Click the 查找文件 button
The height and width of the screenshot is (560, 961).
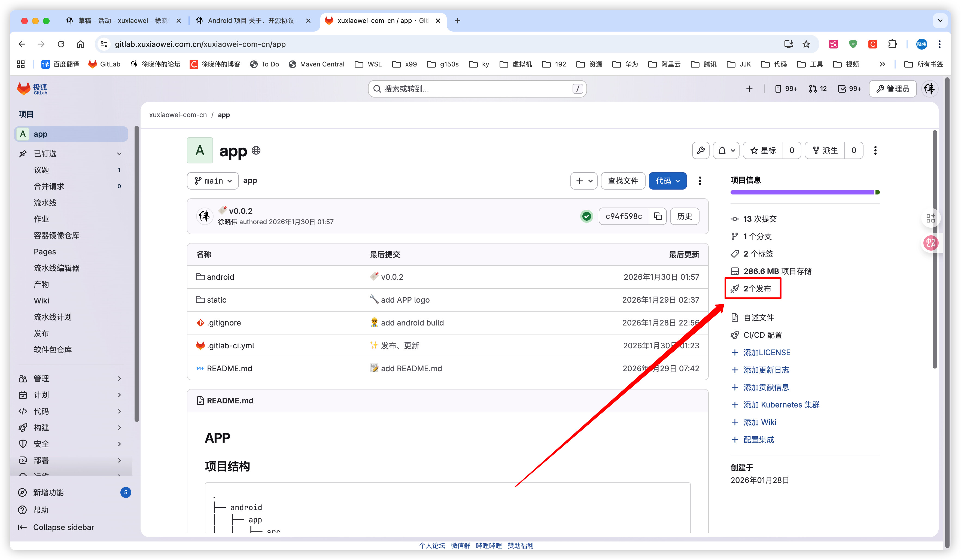[623, 181]
